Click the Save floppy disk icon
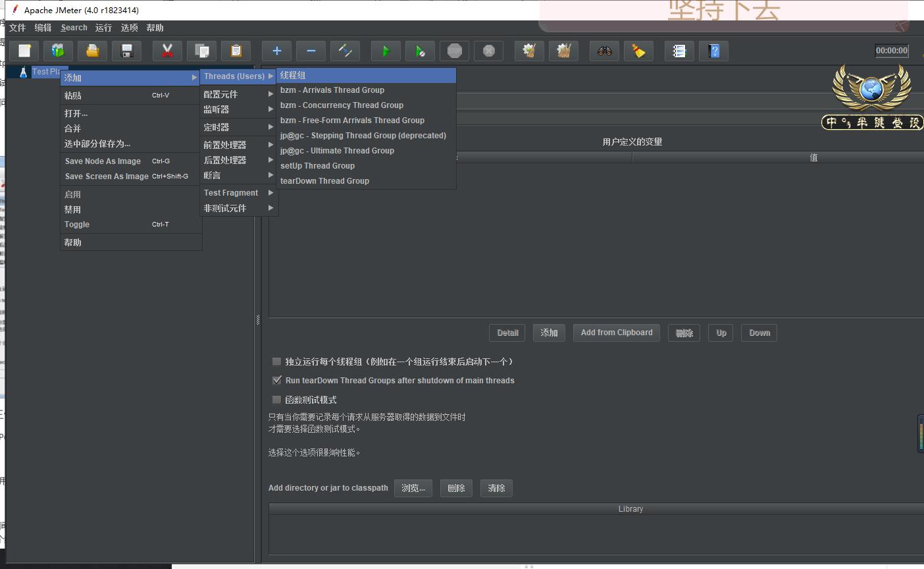The image size is (924, 569). click(x=127, y=51)
